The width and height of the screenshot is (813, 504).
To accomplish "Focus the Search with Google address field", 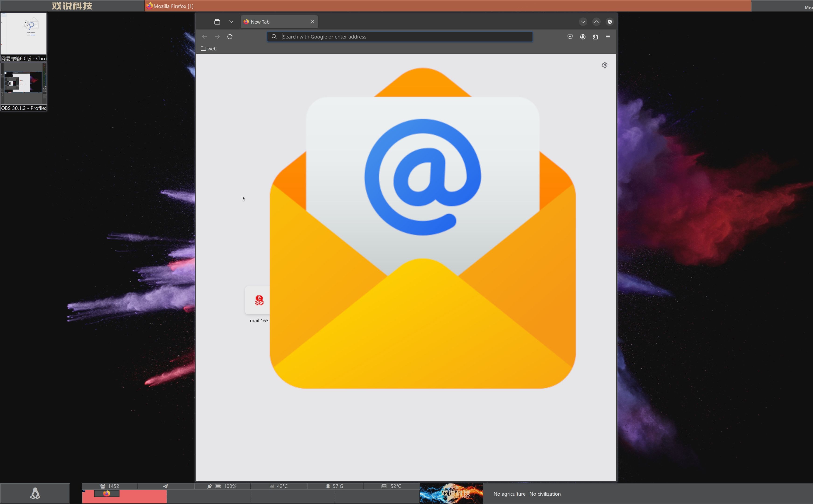I will 400,37.
